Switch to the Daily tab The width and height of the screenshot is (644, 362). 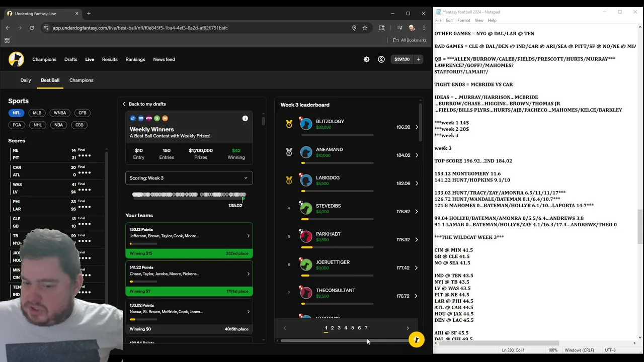26,80
